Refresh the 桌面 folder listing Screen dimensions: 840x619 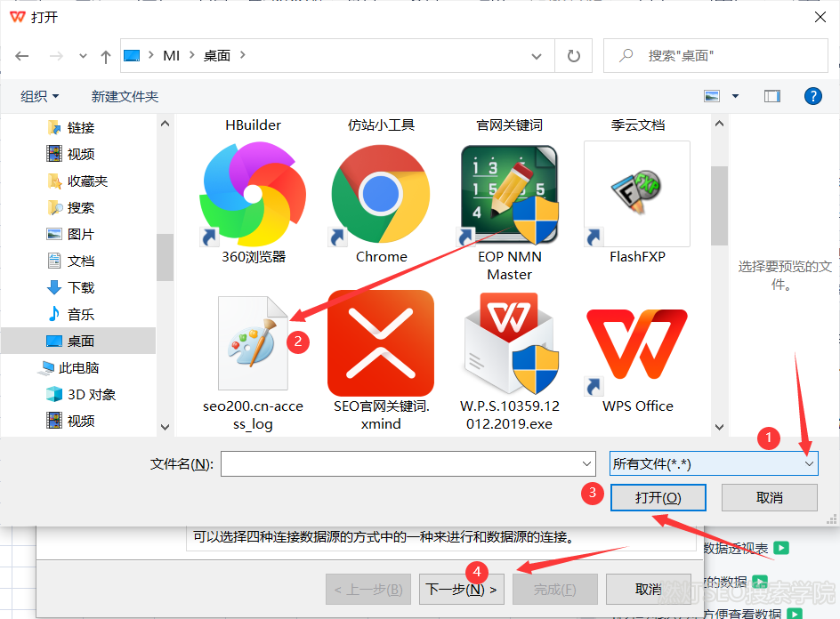(573, 56)
